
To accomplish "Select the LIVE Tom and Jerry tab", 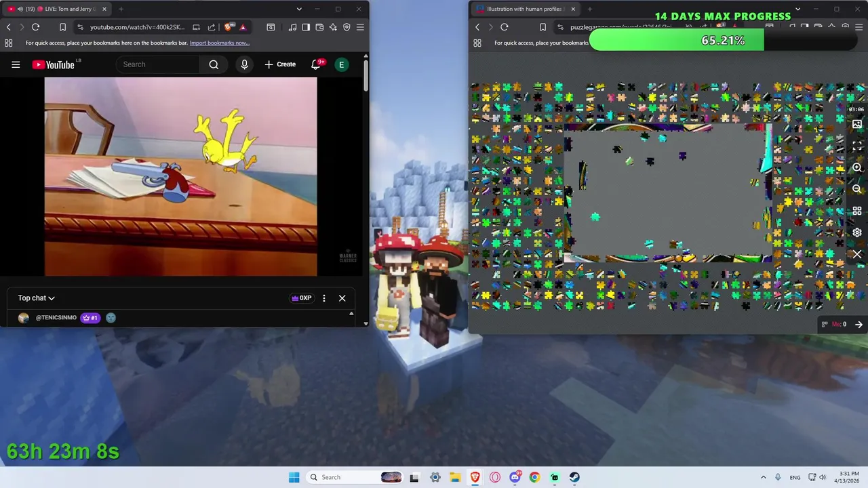I will tap(56, 9).
